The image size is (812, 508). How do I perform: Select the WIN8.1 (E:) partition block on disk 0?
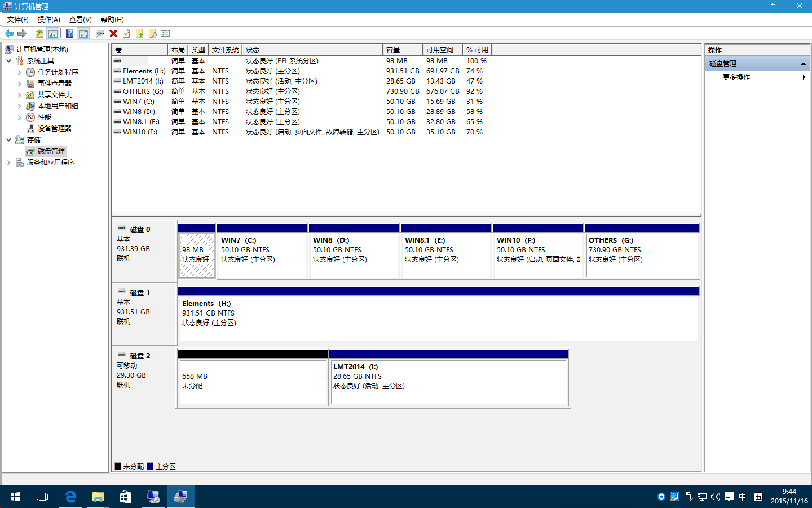coord(447,251)
